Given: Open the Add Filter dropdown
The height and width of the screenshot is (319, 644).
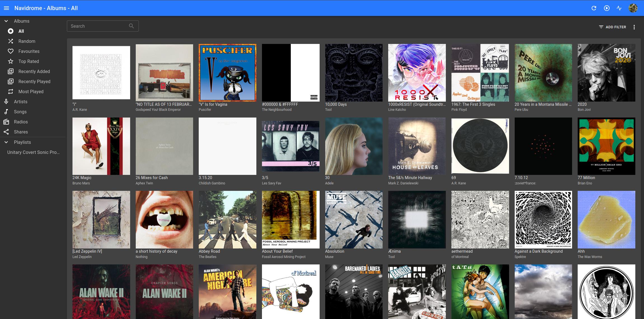Looking at the screenshot, I should point(612,27).
